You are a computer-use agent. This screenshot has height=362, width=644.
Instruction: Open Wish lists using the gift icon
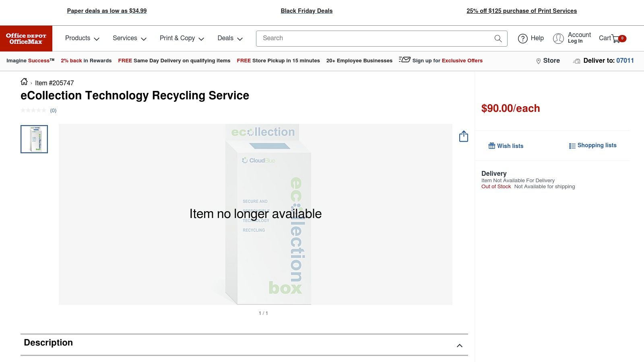[x=492, y=146]
